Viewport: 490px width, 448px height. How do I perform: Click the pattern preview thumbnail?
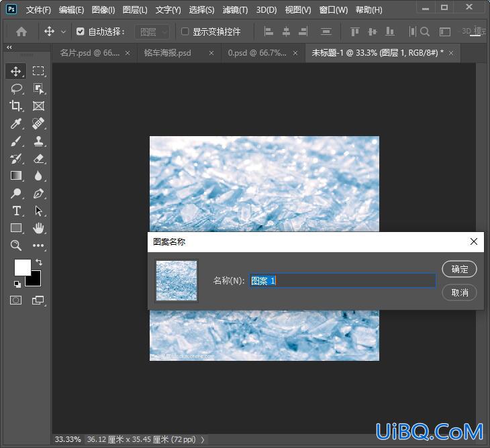coord(177,280)
